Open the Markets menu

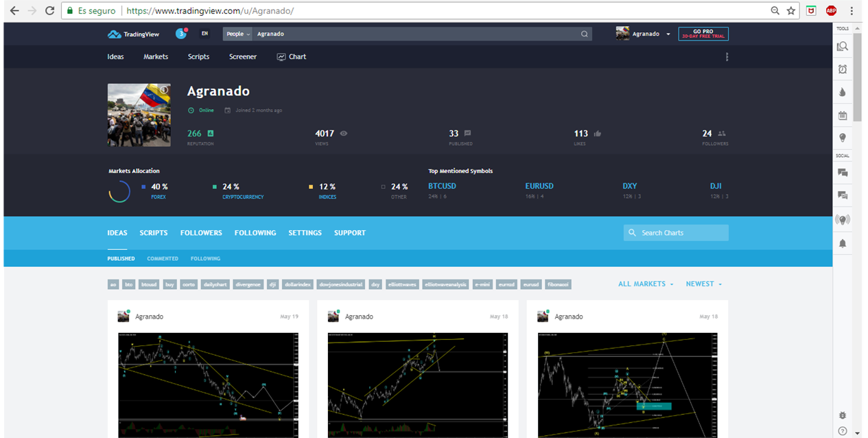(x=156, y=57)
